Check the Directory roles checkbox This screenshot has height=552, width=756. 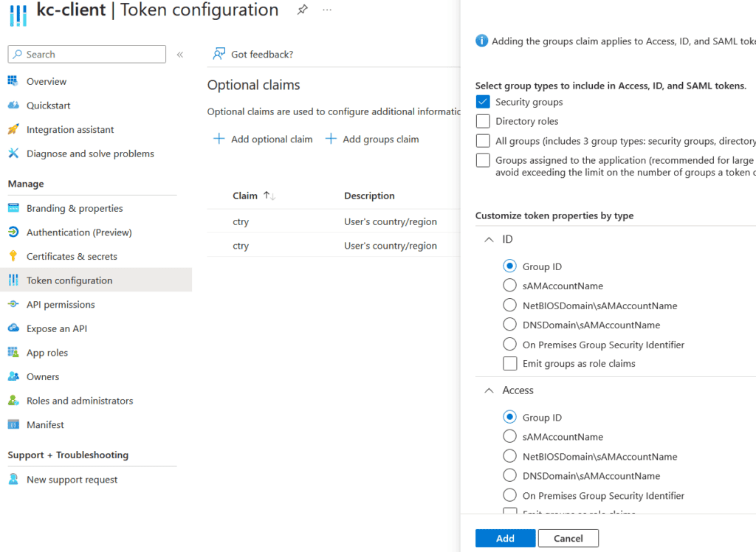click(x=483, y=121)
